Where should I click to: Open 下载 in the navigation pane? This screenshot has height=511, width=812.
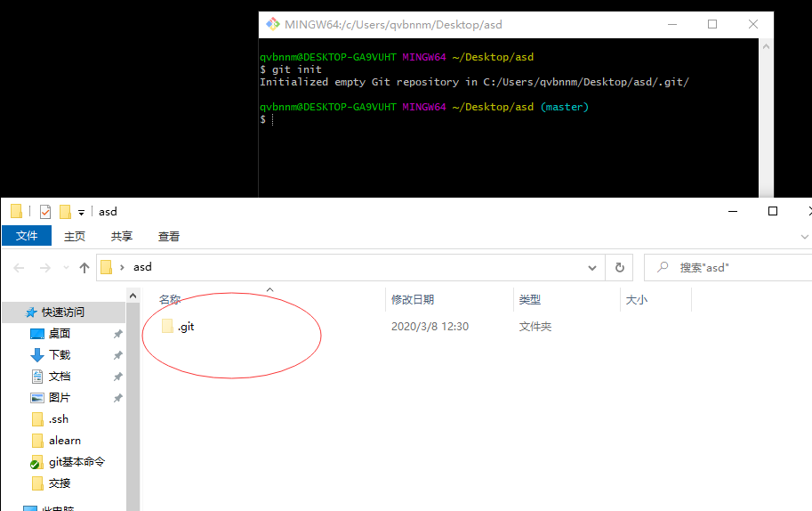tap(60, 355)
